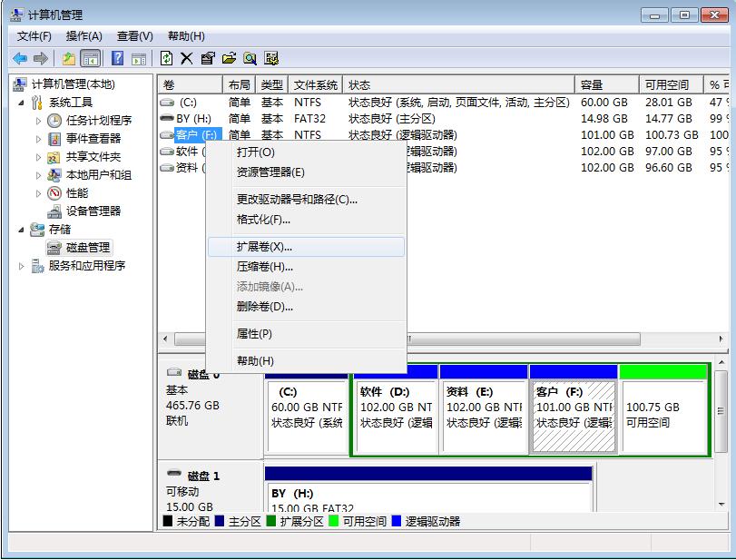
Task: Collapse the 系统工具 tree branch
Action: coord(20,101)
